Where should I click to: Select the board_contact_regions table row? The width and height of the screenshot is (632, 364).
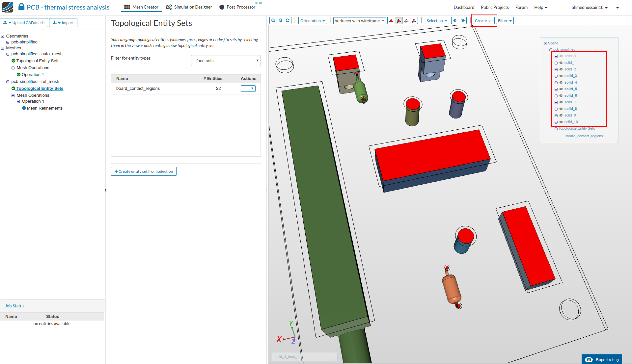point(186,89)
